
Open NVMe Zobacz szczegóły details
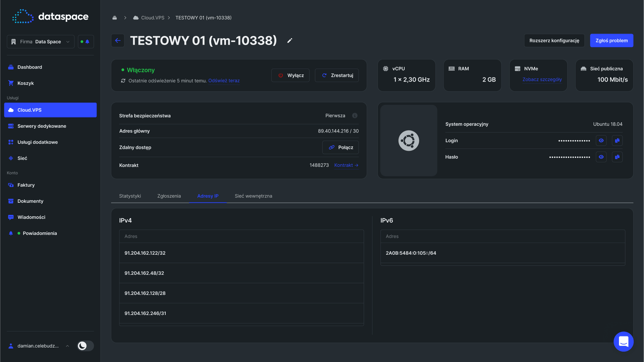(x=542, y=80)
